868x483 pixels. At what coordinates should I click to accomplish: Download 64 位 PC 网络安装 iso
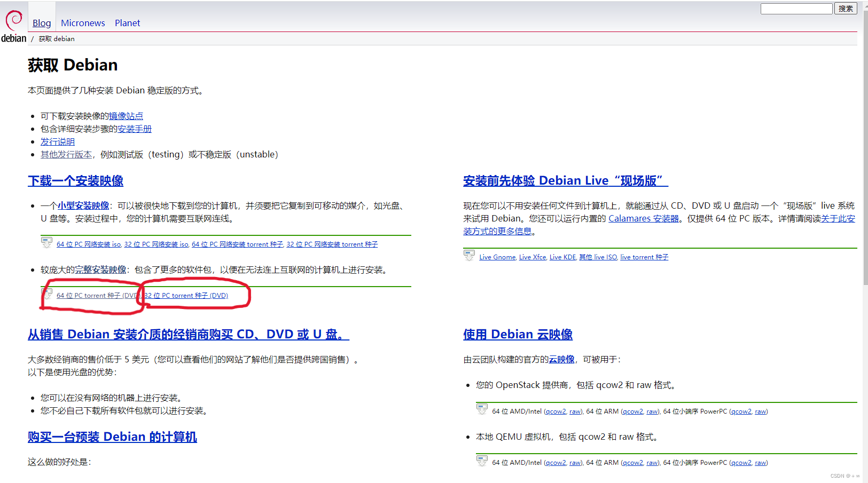coord(89,244)
